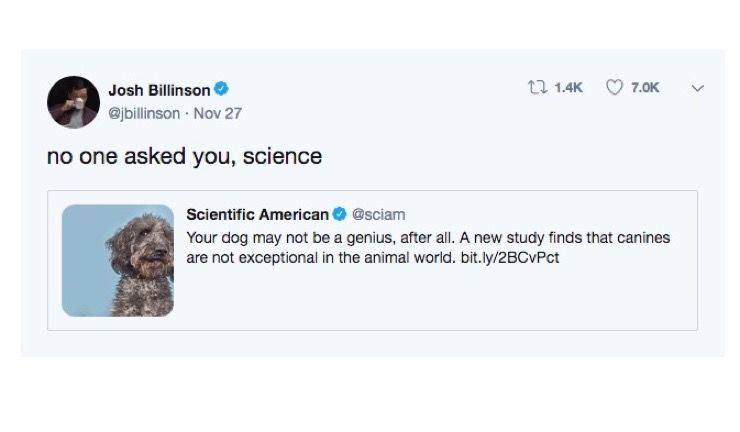Expand the tweet options chevron
The width and height of the screenshot is (740, 432).
pos(698,89)
